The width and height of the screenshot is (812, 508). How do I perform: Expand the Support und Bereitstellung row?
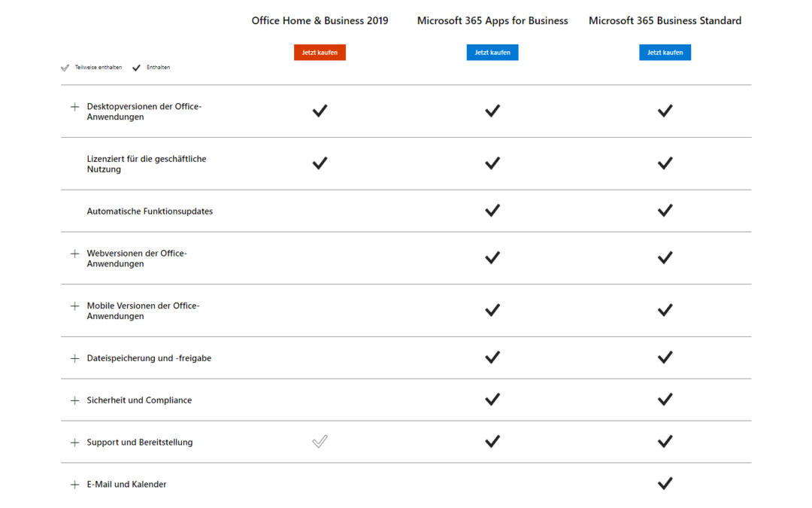pyautogui.click(x=74, y=443)
